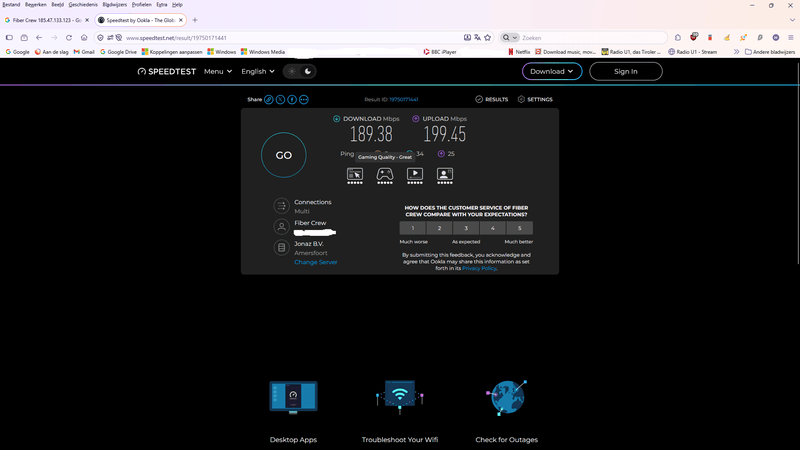This screenshot has height=450, width=800.
Task: Open the Geschiedenis menu
Action: [83, 5]
